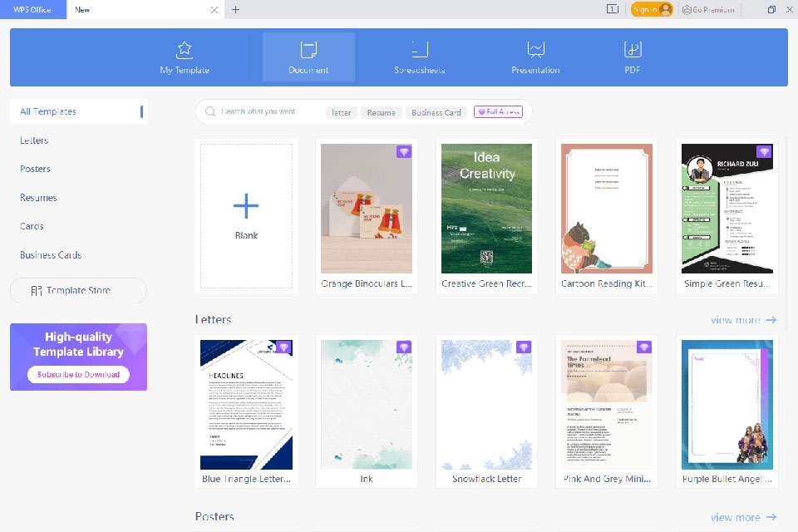Open the Letters category in sidebar

point(33,140)
